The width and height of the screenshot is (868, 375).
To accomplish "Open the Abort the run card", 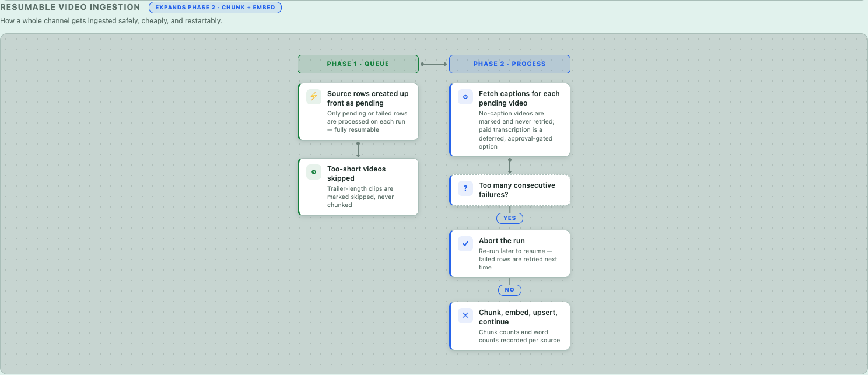I will click(x=510, y=254).
